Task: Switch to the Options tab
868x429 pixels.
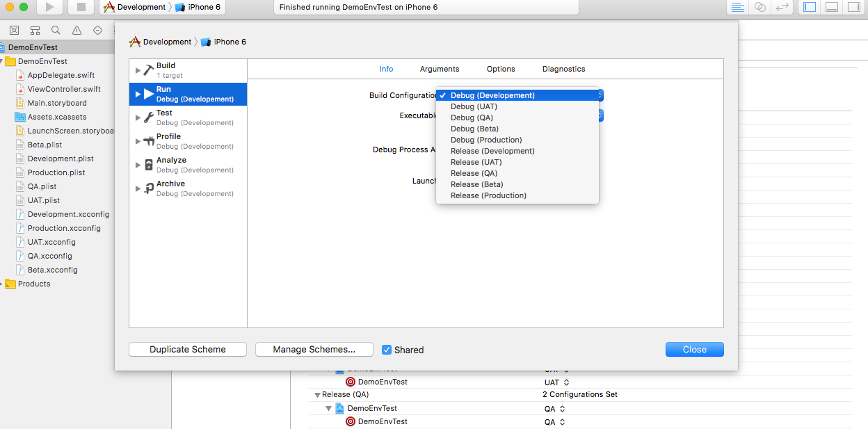Action: click(501, 69)
